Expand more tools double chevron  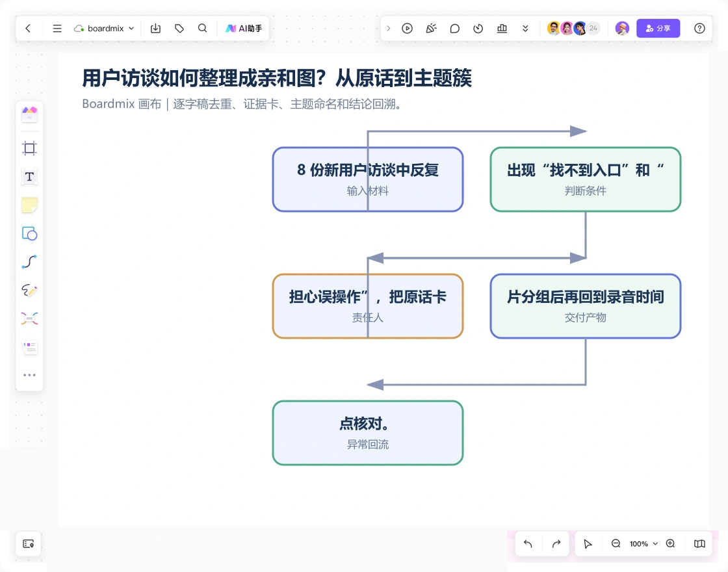[525, 29]
